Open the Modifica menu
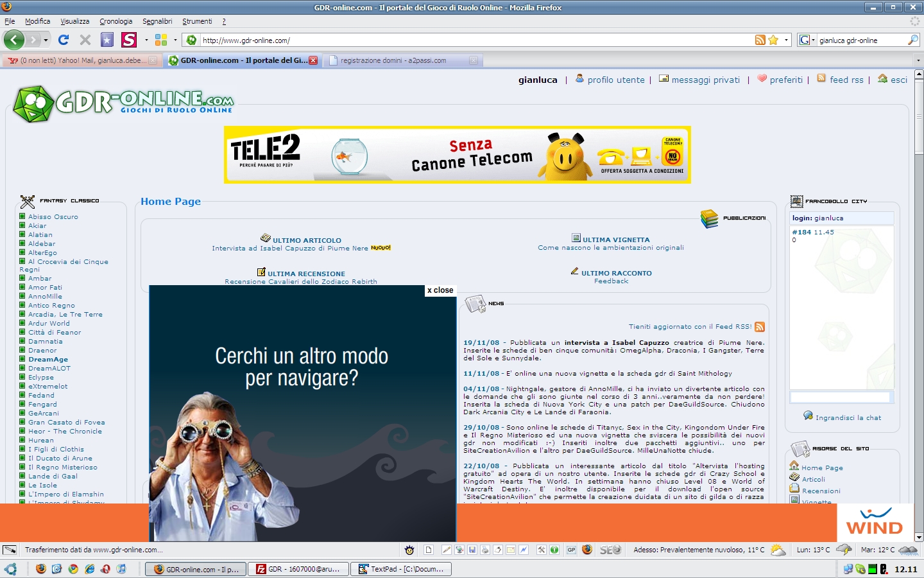This screenshot has height=578, width=924. (x=37, y=21)
